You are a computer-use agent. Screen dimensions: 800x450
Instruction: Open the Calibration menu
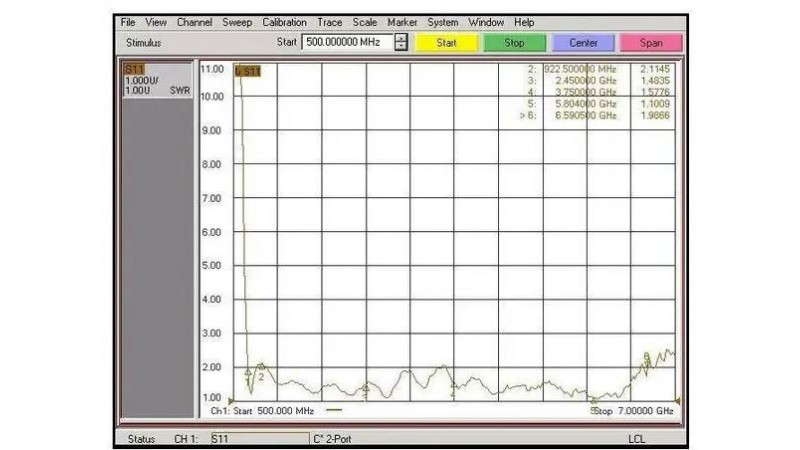click(x=284, y=22)
